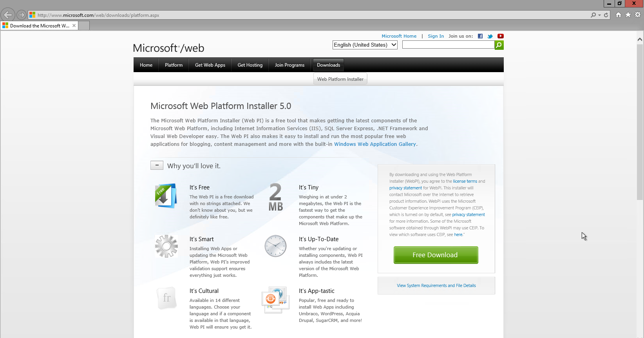This screenshot has height=338, width=644.
Task: Click the browser Back arrow button
Action: (8, 15)
